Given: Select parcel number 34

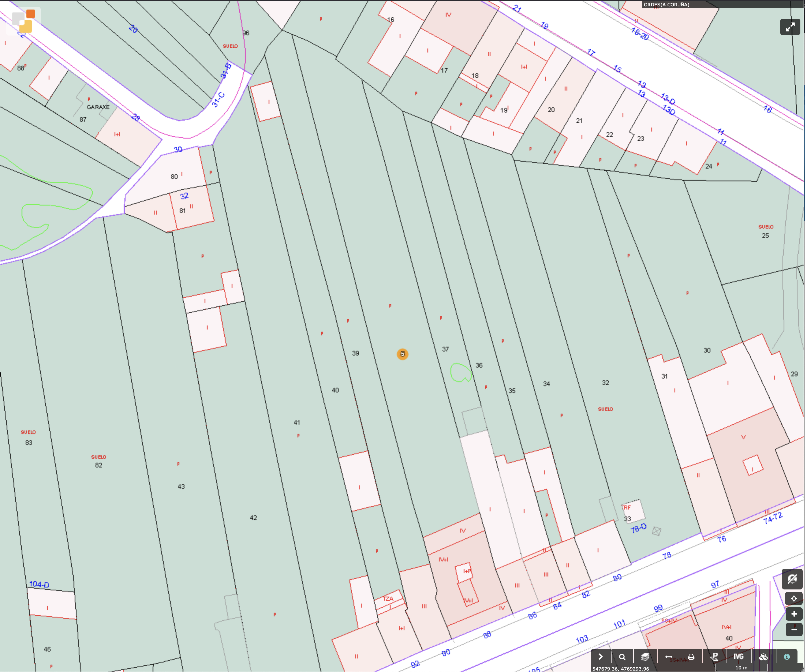Looking at the screenshot, I should [546, 384].
